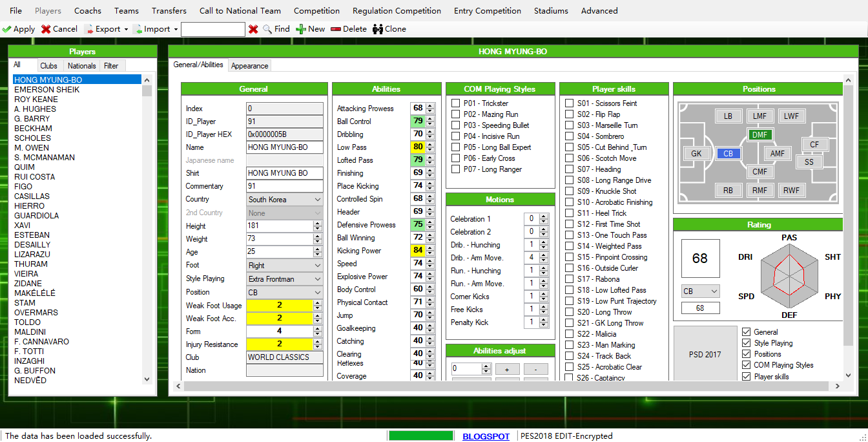
Task: Click the red Cancel cross icon
Action: tap(46, 29)
